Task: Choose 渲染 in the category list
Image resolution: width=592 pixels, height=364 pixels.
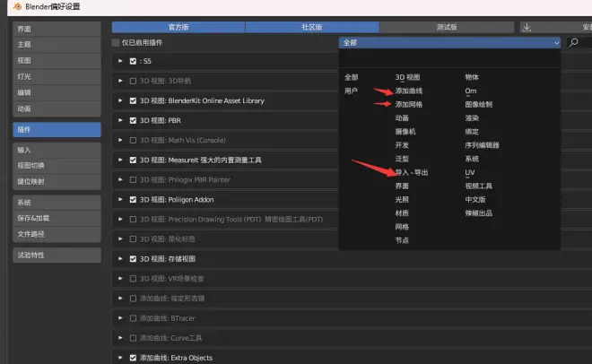Action: tap(472, 118)
